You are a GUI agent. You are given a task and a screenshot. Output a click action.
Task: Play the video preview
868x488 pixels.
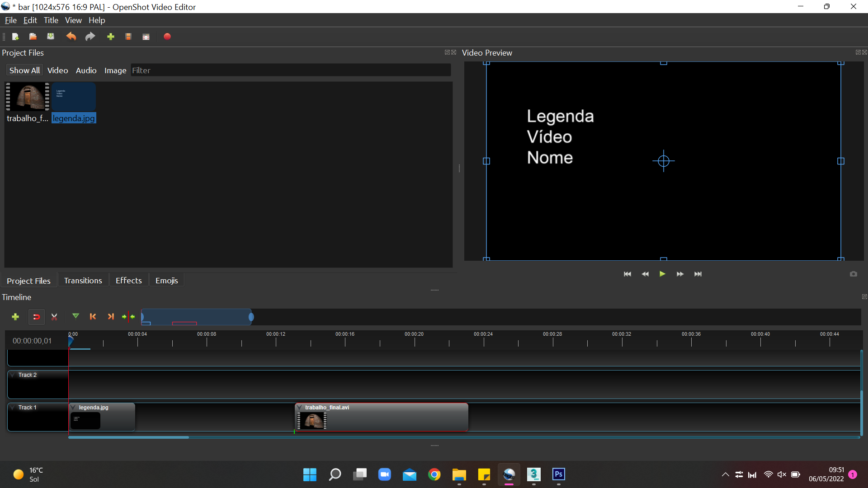(662, 274)
